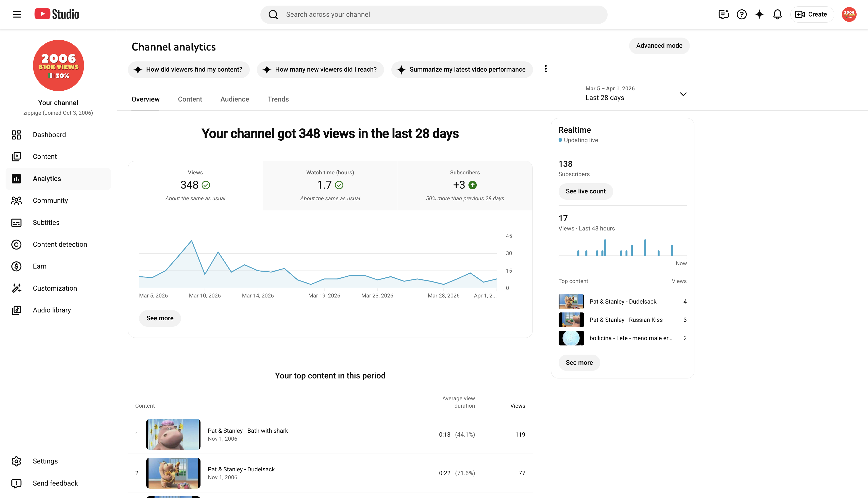Select the Subscribers metric card
The image size is (868, 498).
coord(465,186)
